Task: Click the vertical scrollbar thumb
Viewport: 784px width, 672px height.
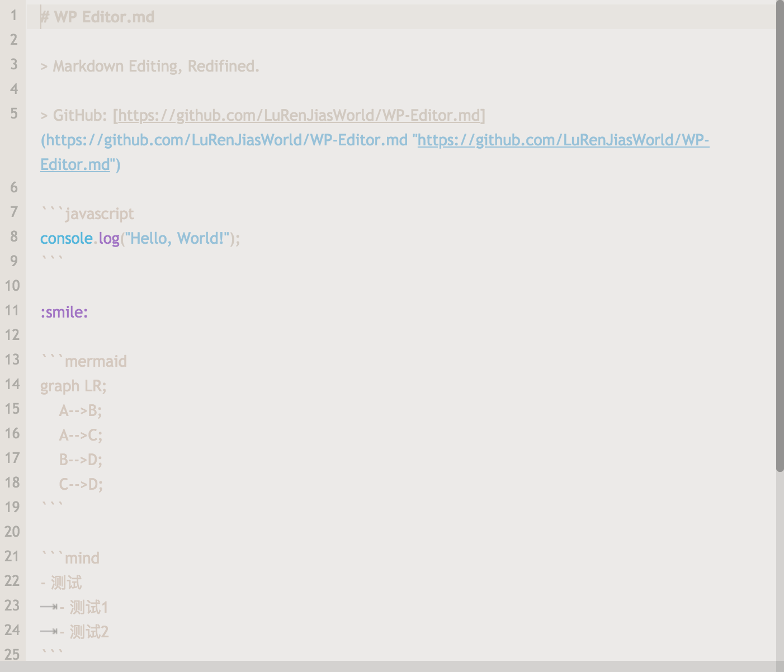Action: [780, 236]
